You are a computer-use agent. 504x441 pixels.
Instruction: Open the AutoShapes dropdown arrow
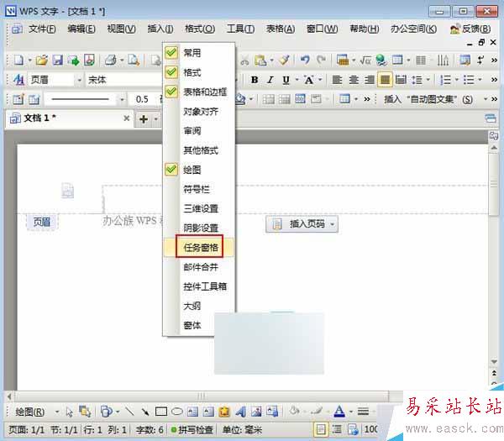tap(118, 412)
